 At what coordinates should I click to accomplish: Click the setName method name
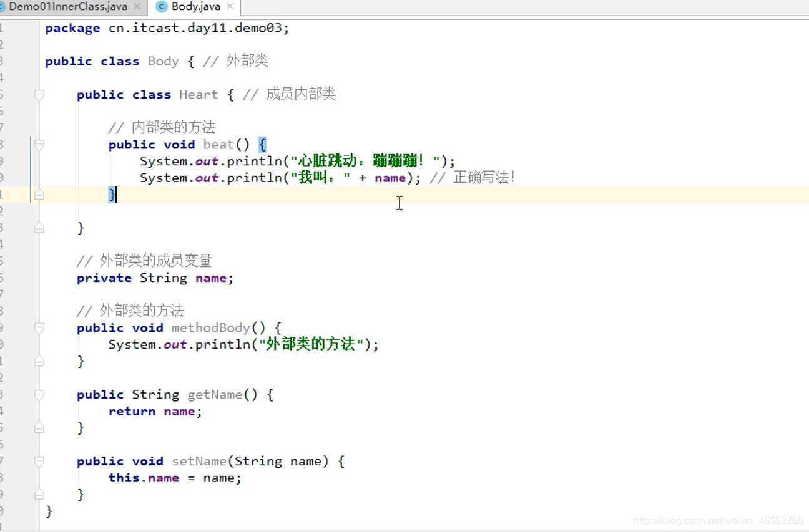199,462
